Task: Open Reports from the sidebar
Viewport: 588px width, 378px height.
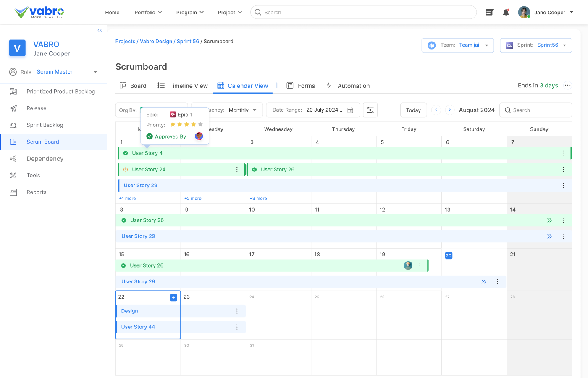Action: 13,192
